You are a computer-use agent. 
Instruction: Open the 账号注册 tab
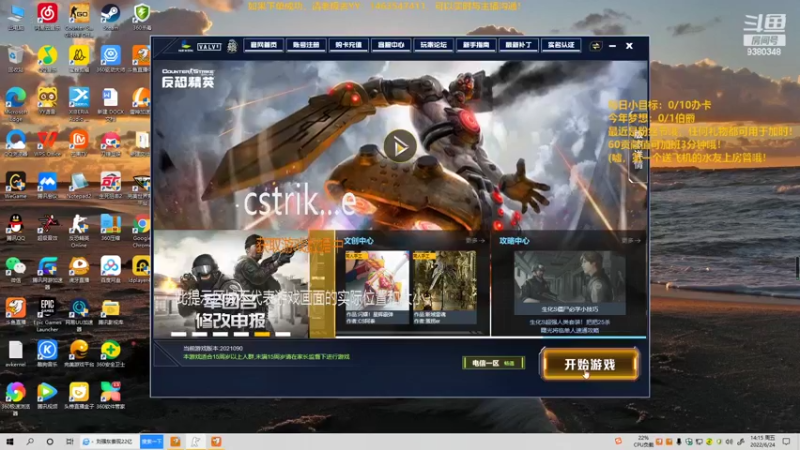point(306,45)
